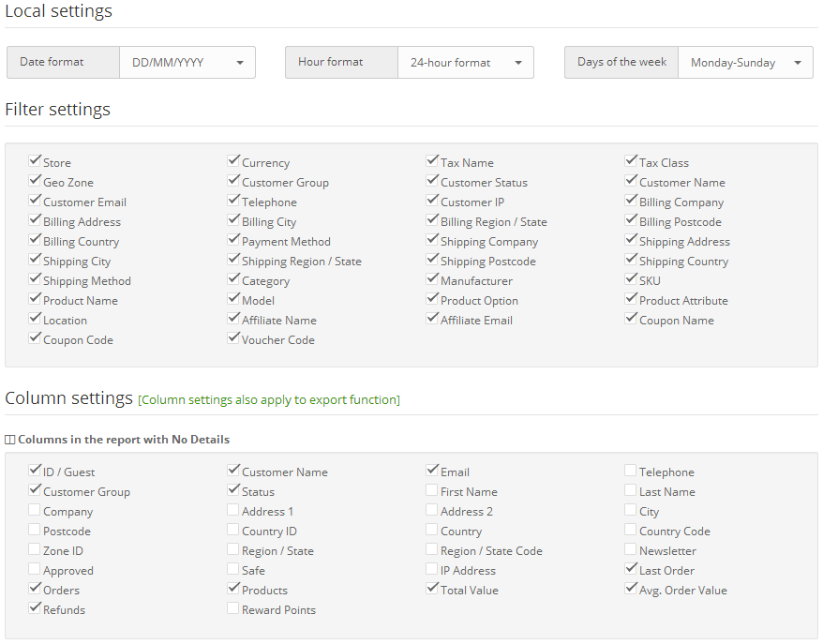Disable Shipping Postcode filter
The image size is (823, 644).
pos(432,260)
